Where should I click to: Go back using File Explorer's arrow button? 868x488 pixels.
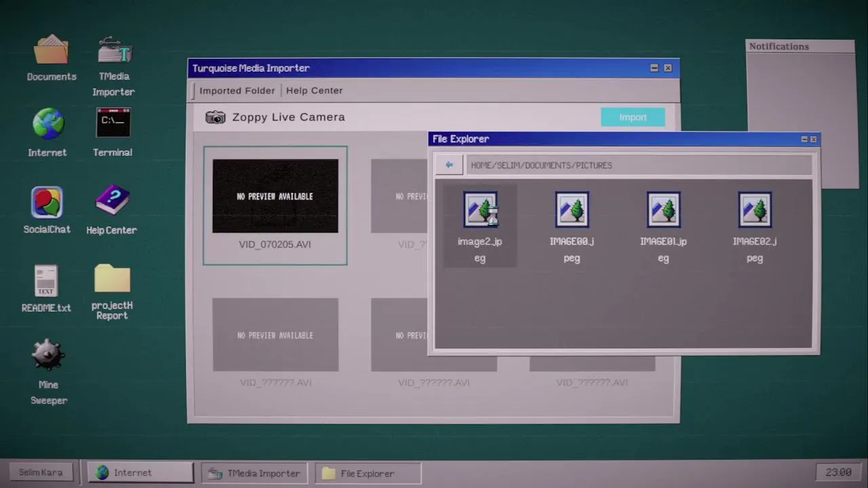(449, 165)
